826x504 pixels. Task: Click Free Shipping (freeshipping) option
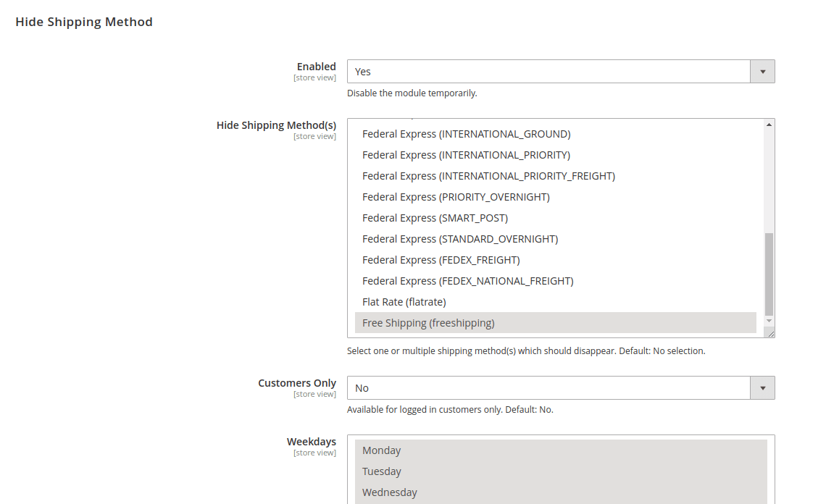pyautogui.click(x=428, y=323)
